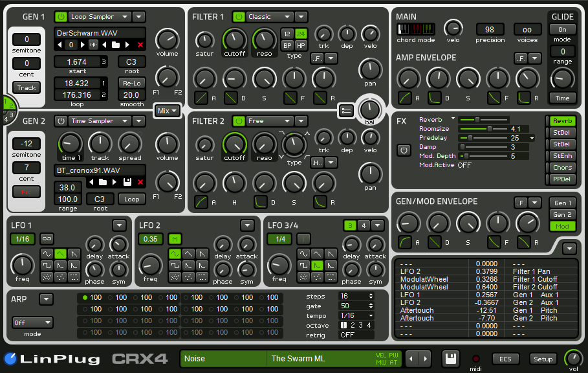Viewport: 588px width, 373px height.
Task: Select the square waveform in LFO 1
Action: pos(47,266)
